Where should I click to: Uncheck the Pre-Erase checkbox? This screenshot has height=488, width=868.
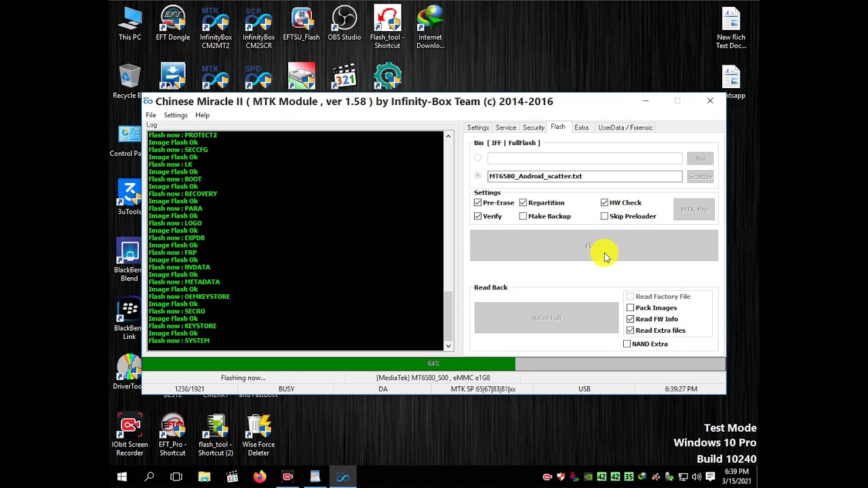point(478,203)
